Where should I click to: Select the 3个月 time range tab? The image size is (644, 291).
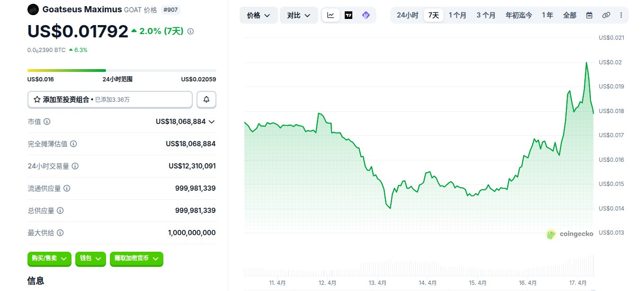pos(486,15)
